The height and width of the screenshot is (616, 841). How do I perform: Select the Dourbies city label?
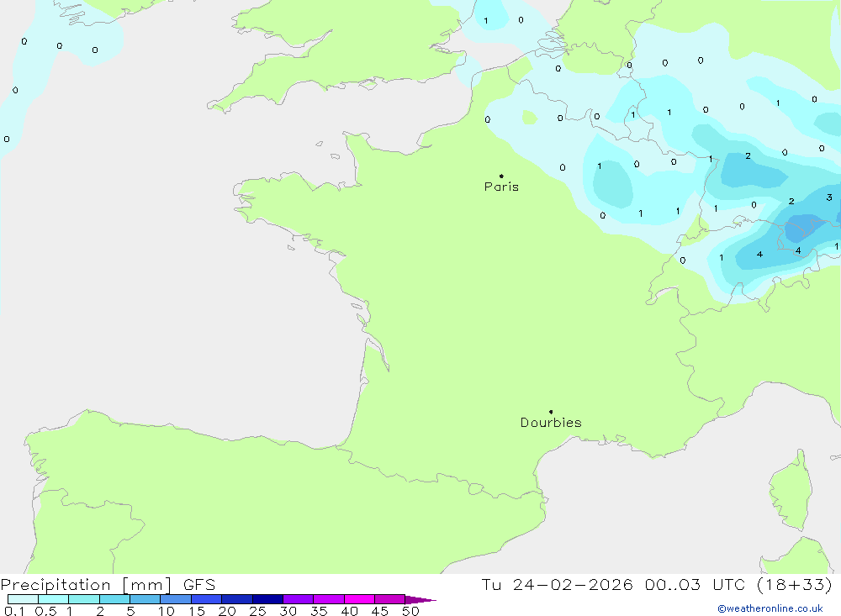click(551, 423)
